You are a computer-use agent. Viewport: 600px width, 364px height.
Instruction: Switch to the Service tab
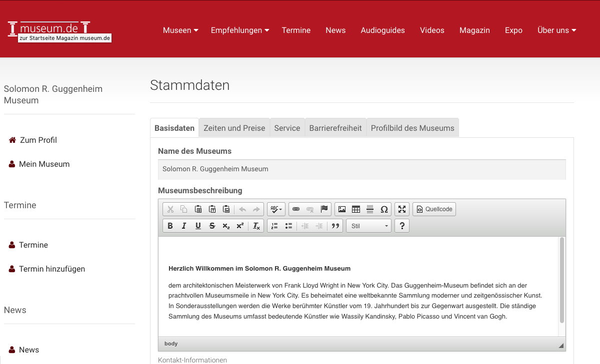pyautogui.click(x=287, y=128)
